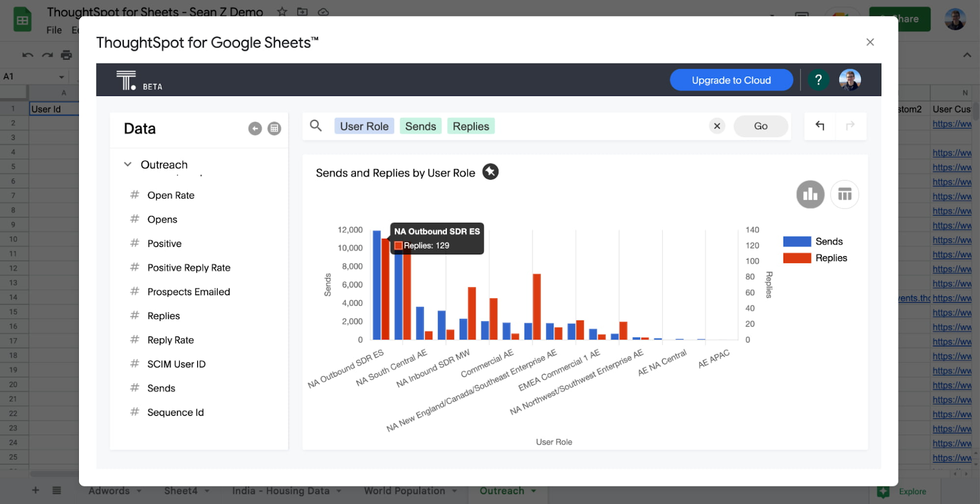This screenshot has height=504, width=980.
Task: Close the ThoughtSpot for Google Sheets dialog
Action: click(x=870, y=42)
